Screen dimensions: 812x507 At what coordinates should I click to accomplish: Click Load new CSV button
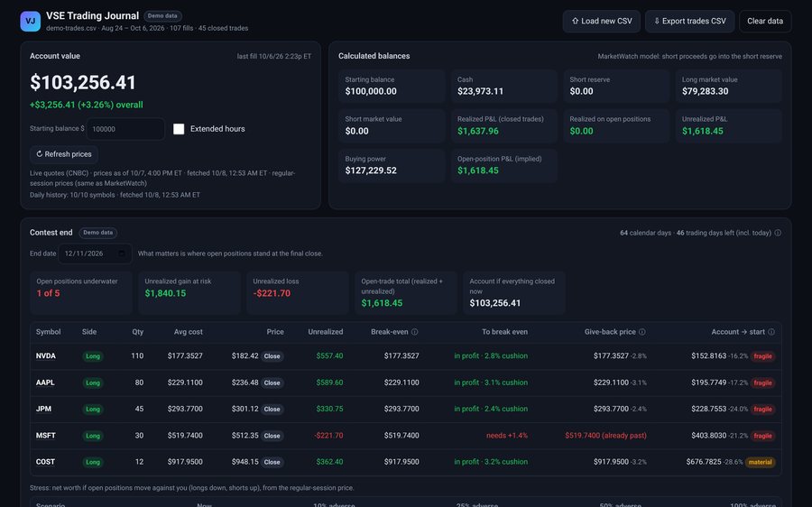[x=601, y=22]
